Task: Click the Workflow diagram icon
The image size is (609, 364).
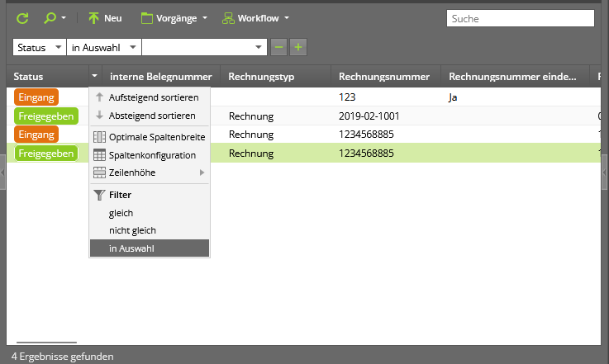Action: 228,18
